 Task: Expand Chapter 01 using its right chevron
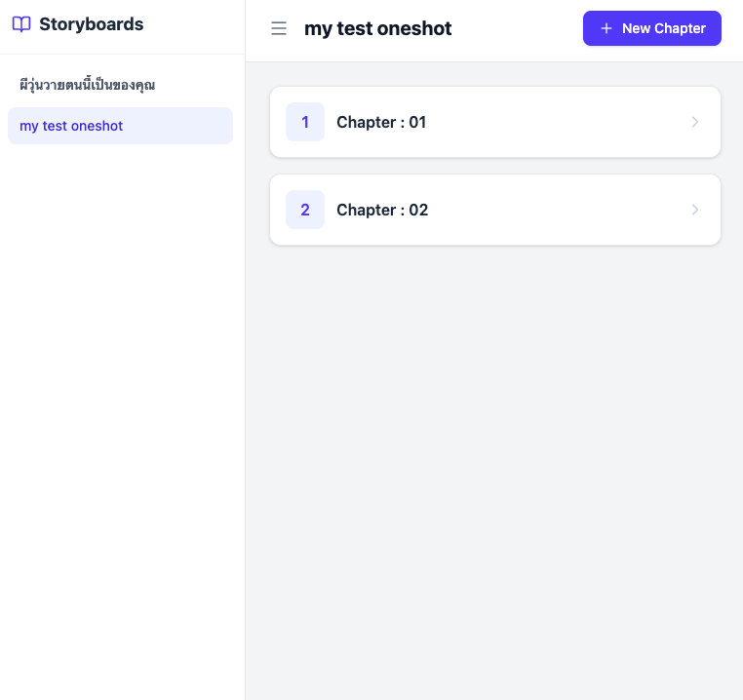[695, 122]
